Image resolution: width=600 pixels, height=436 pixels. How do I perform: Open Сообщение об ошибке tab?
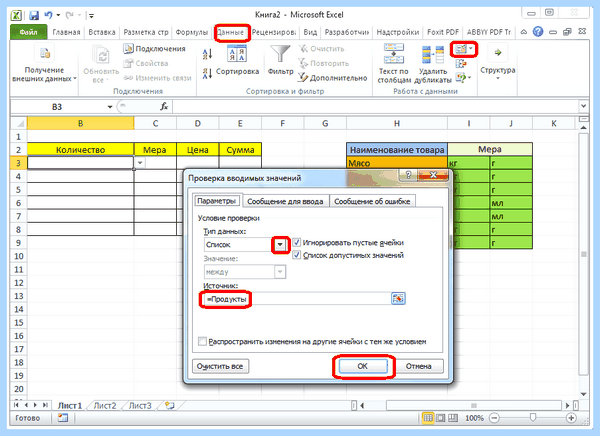pyautogui.click(x=372, y=201)
